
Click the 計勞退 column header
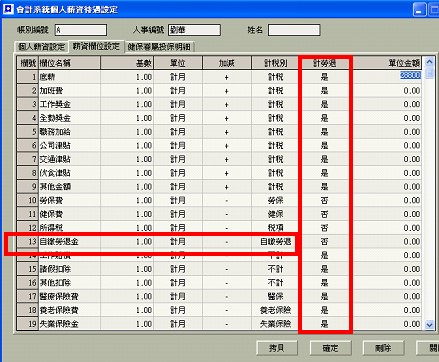tap(325, 63)
